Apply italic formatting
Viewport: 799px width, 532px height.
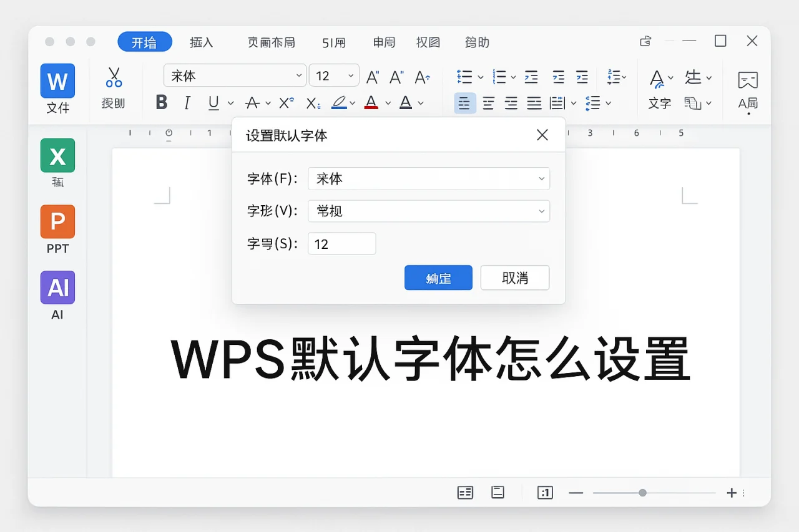click(187, 102)
